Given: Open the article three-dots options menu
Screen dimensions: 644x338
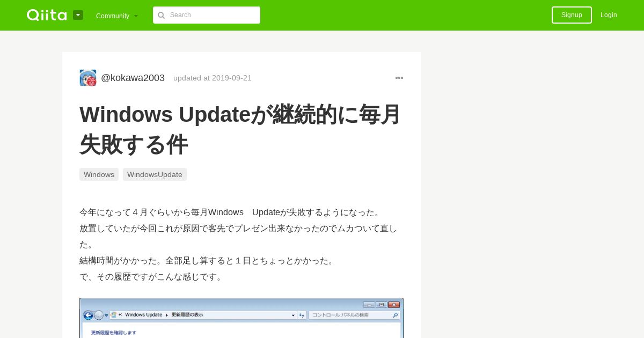Looking at the screenshot, I should (x=399, y=78).
